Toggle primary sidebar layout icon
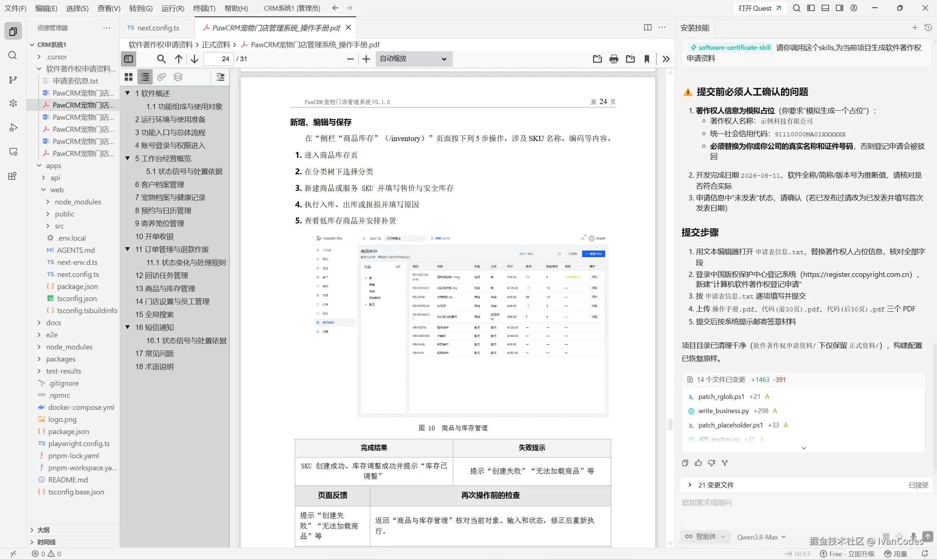The height and width of the screenshot is (560, 937). point(811,8)
